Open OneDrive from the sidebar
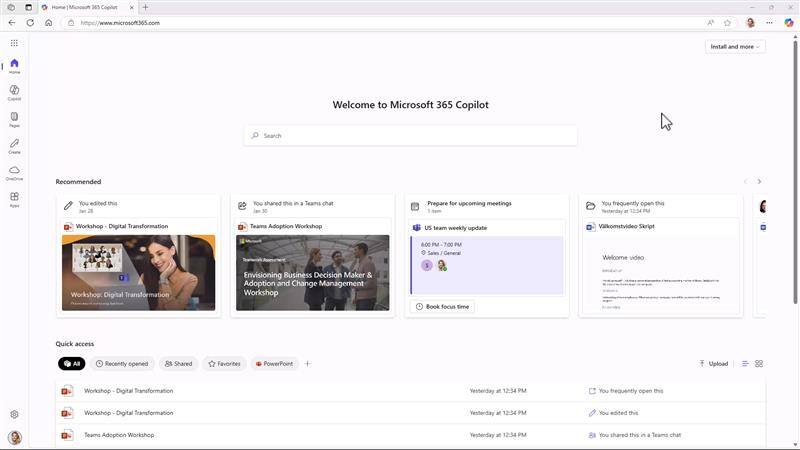Viewport: 800px width, 450px height. coord(14,173)
